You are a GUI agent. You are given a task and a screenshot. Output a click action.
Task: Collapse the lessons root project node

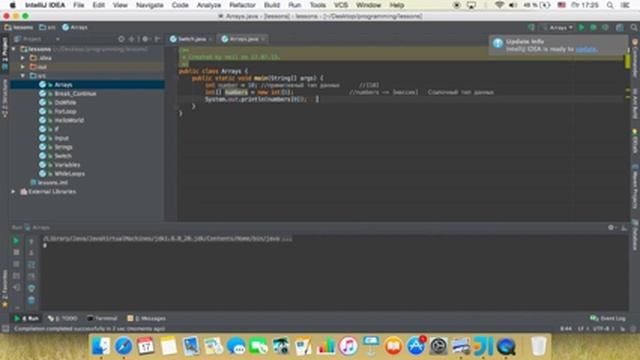click(14, 49)
